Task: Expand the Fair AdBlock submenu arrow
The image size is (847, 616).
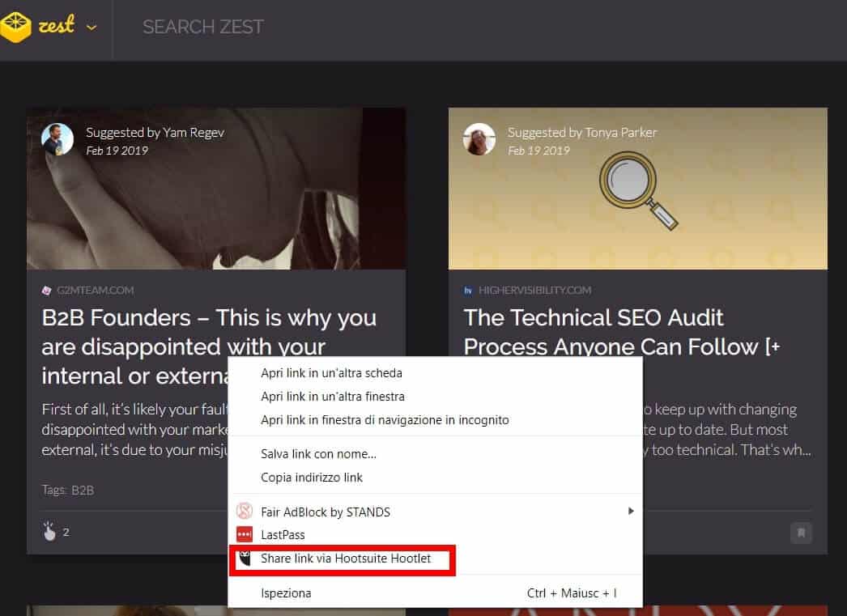Action: click(x=633, y=512)
